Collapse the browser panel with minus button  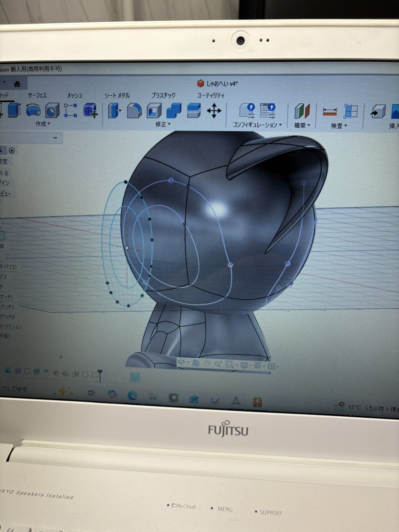pyautogui.click(x=55, y=138)
